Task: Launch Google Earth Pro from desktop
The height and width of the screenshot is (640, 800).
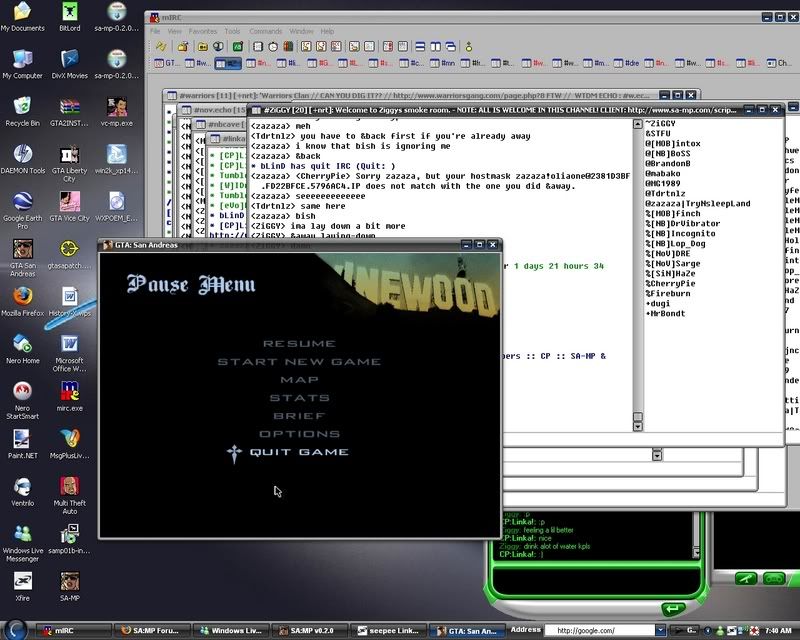Action: pyautogui.click(x=22, y=200)
